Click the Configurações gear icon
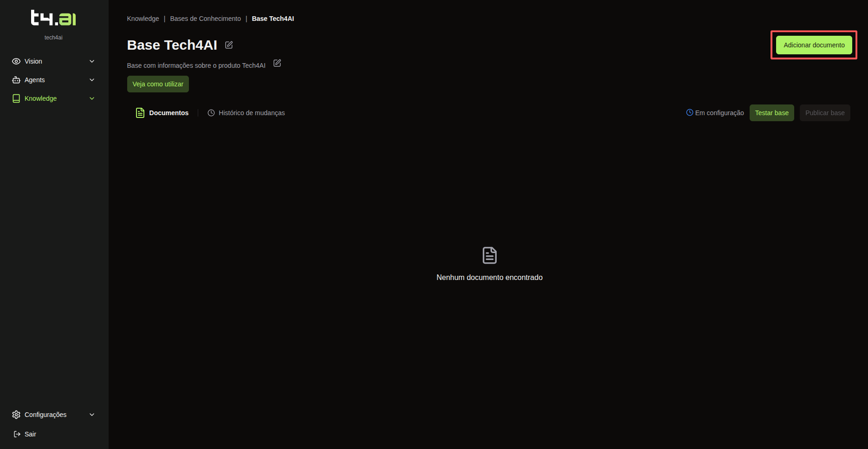868x449 pixels. [16, 415]
